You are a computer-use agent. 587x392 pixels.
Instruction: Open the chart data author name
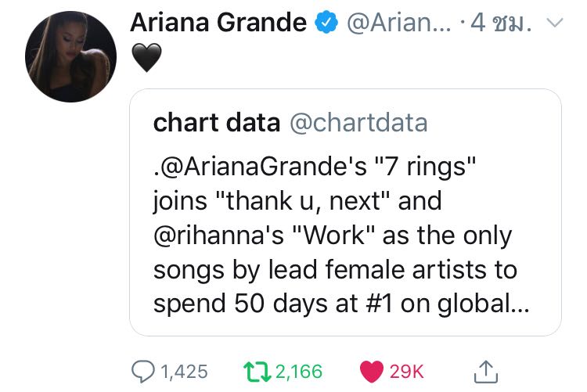217,122
